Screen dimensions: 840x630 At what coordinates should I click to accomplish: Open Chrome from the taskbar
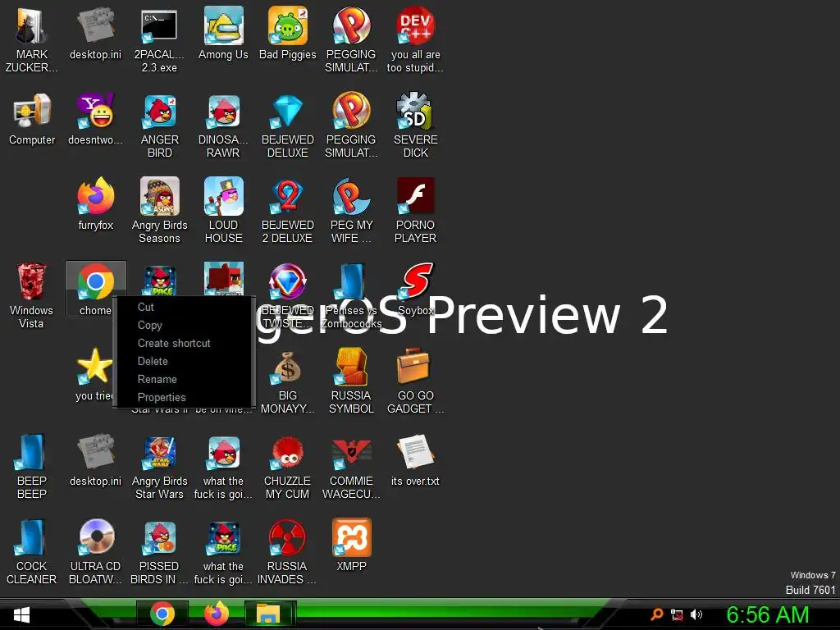162,614
